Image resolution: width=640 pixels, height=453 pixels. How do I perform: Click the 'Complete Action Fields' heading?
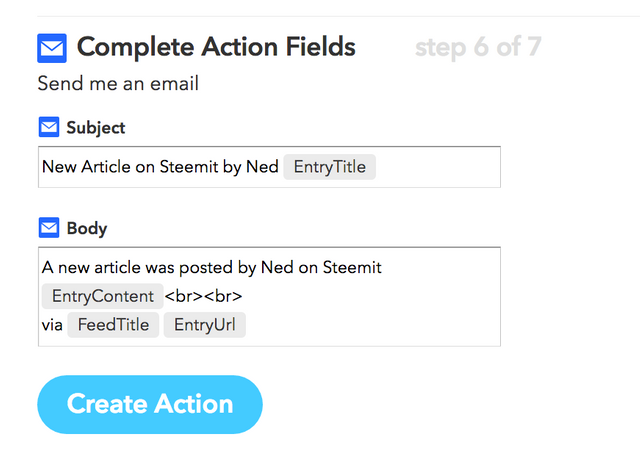216,47
